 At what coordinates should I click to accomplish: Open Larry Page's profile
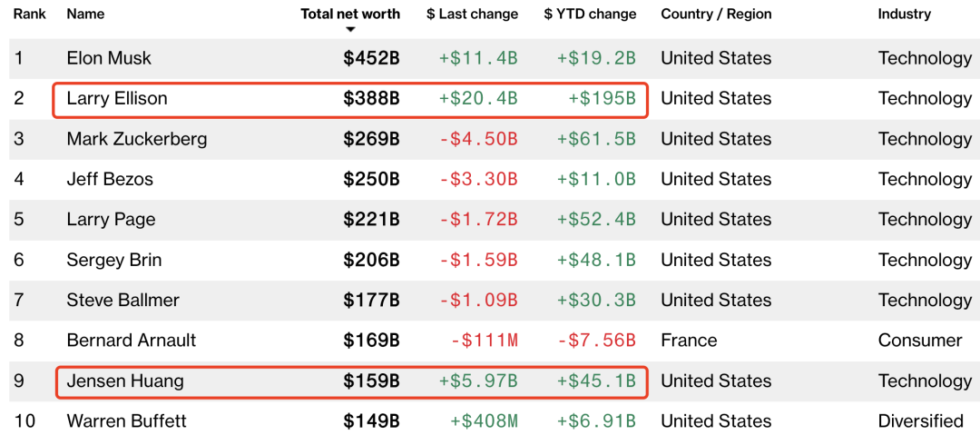click(111, 219)
